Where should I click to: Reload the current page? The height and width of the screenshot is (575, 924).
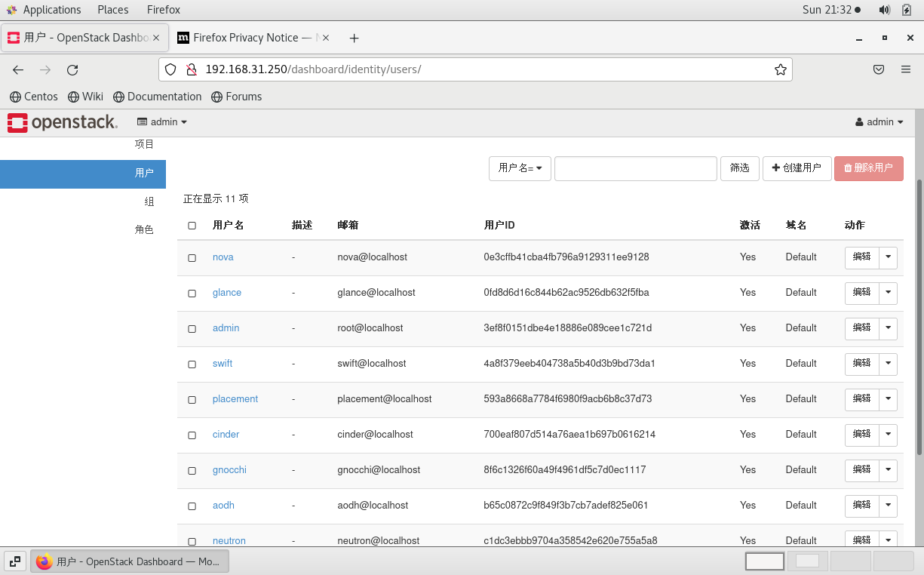click(72, 69)
